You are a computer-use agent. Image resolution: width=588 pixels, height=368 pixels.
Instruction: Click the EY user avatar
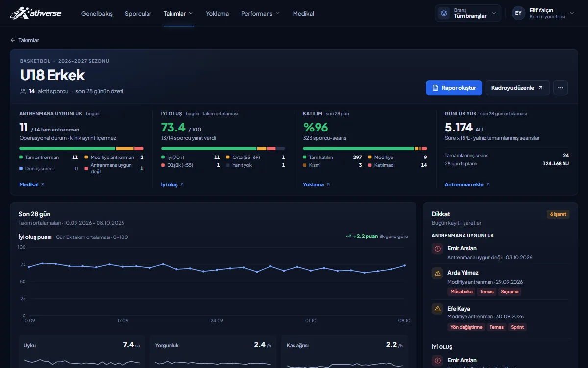518,13
